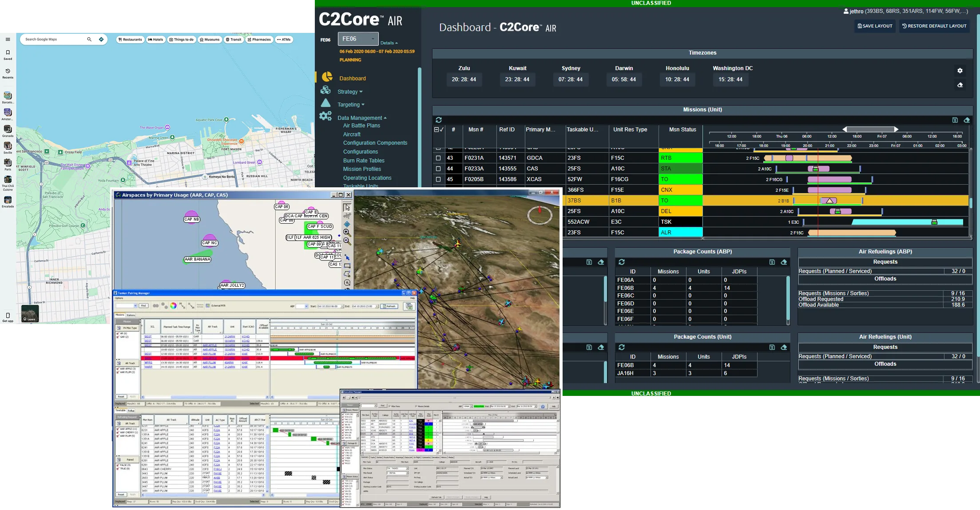Collapse the Details expander under FE06
980x510 pixels.
(x=389, y=43)
